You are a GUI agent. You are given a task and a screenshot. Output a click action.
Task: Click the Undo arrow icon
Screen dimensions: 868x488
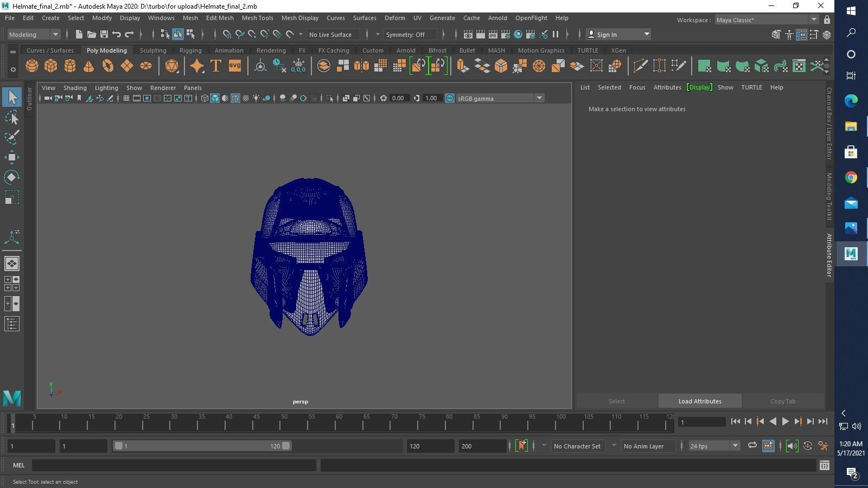[x=116, y=34]
